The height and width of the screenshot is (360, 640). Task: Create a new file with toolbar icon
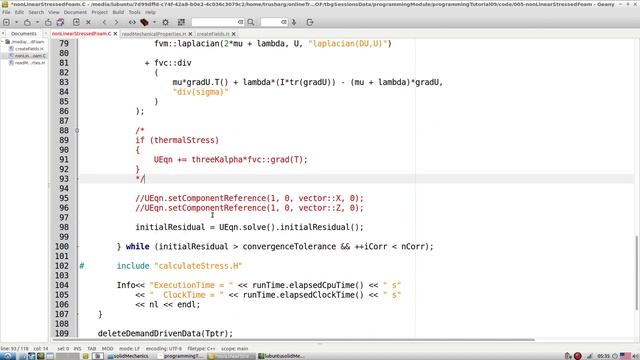[7, 22]
